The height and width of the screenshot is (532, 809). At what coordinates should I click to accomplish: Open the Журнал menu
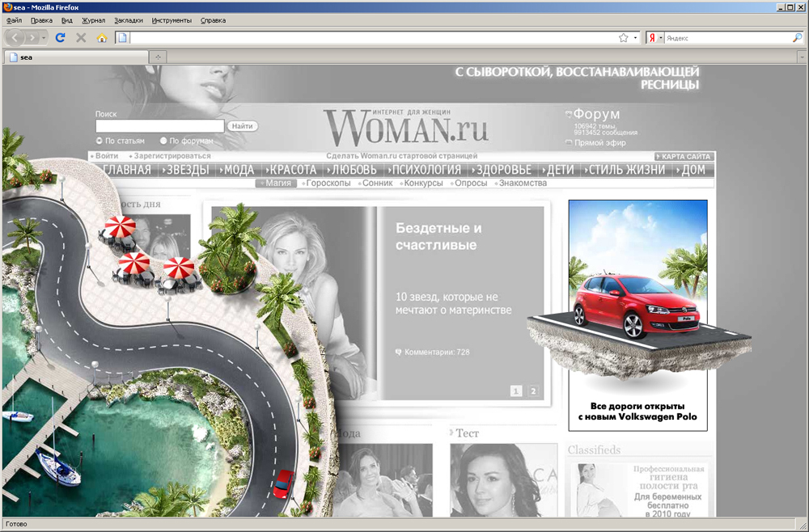tap(93, 21)
